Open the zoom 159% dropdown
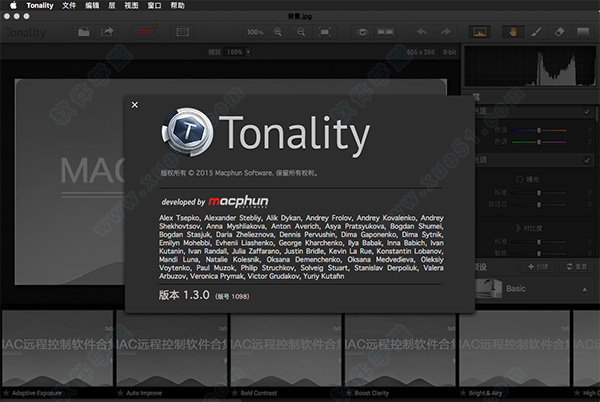 (x=238, y=52)
